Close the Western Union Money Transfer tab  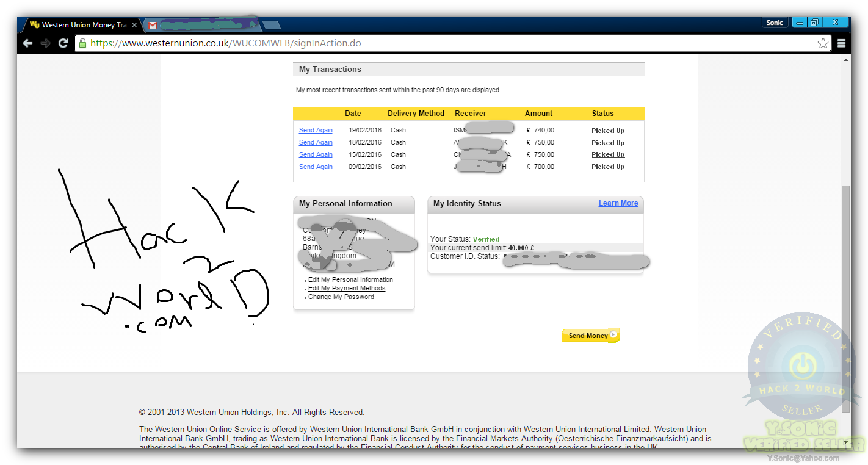click(134, 25)
